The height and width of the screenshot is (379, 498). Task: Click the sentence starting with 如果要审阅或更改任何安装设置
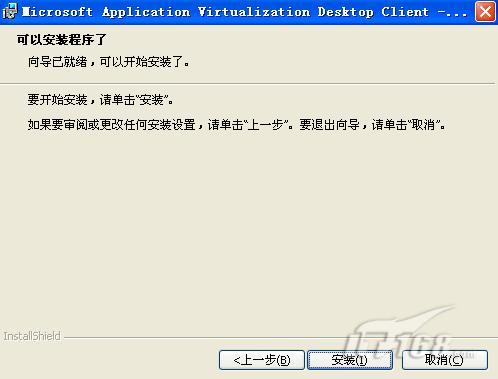coord(237,125)
